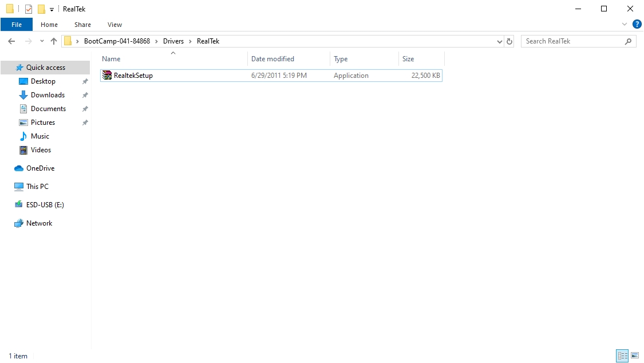Click the Music note icon

(x=23, y=136)
